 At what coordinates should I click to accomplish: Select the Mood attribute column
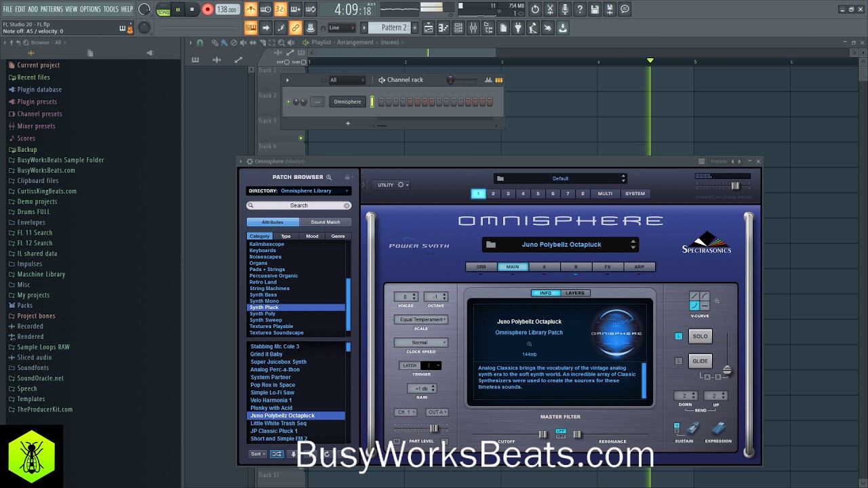coord(312,236)
